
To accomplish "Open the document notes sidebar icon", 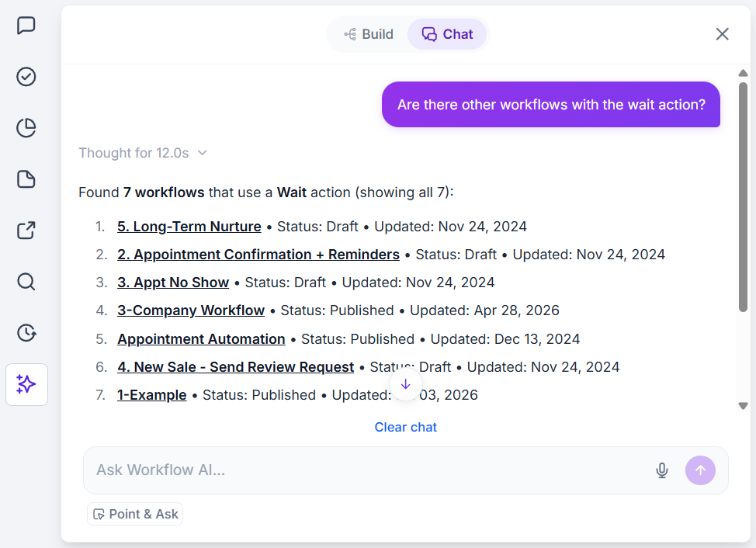I will [26, 179].
